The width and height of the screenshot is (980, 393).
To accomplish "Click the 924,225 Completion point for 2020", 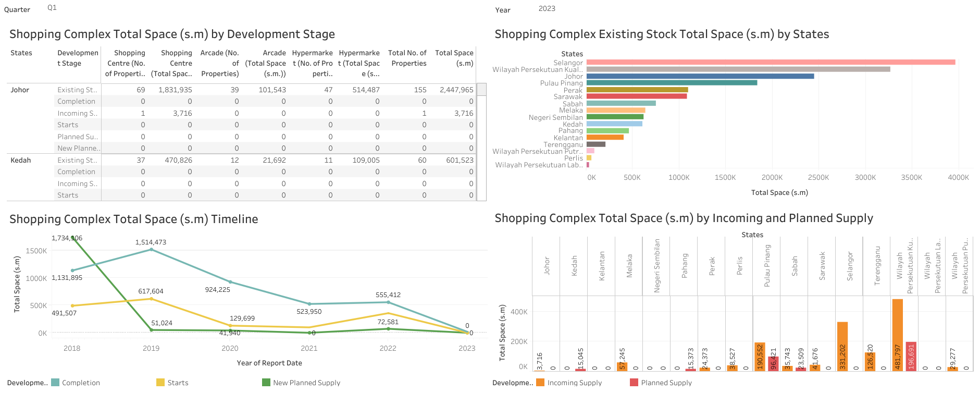I will click(230, 282).
